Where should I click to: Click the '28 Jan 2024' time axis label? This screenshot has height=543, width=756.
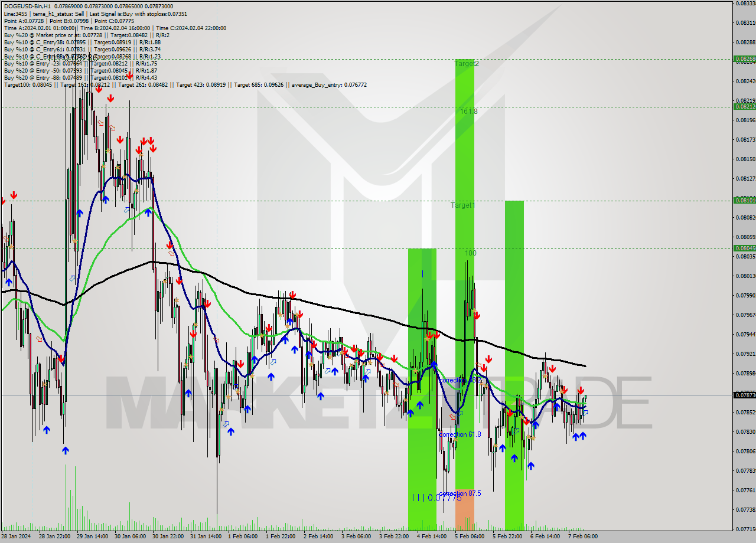tap(15, 537)
